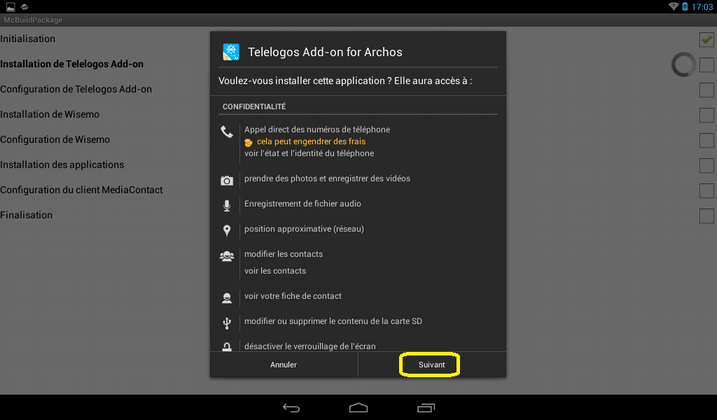Tap 'voir votre fiche de contact' permission

tap(293, 296)
